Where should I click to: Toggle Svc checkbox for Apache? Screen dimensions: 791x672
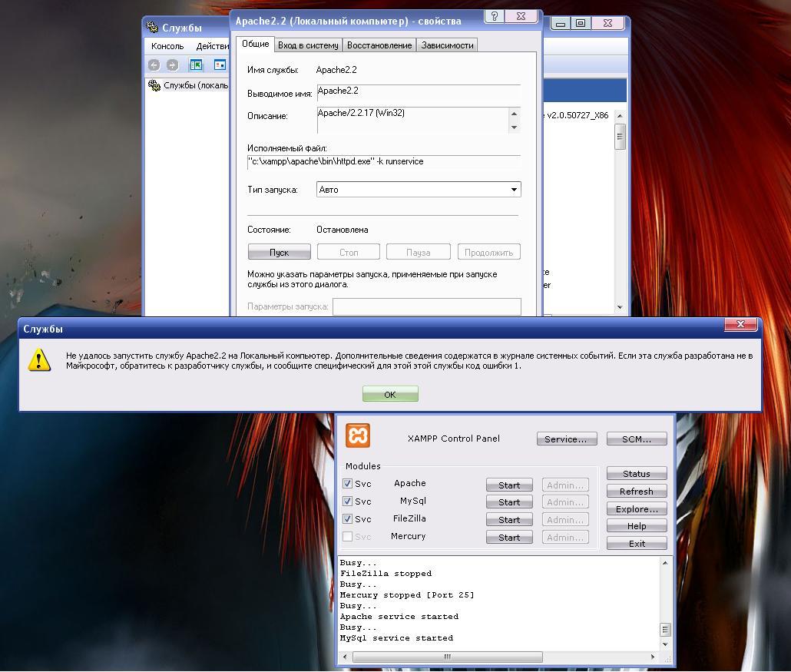pyautogui.click(x=348, y=483)
